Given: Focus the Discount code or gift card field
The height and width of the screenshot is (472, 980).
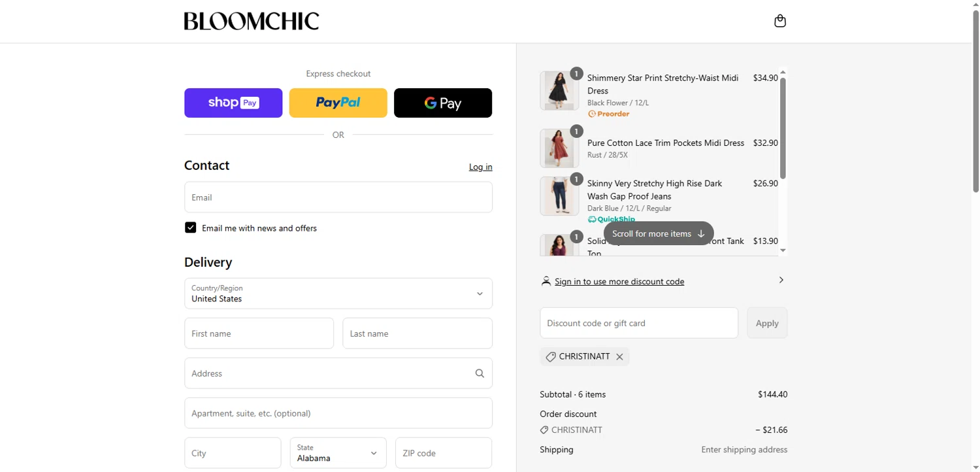Looking at the screenshot, I should coord(639,323).
